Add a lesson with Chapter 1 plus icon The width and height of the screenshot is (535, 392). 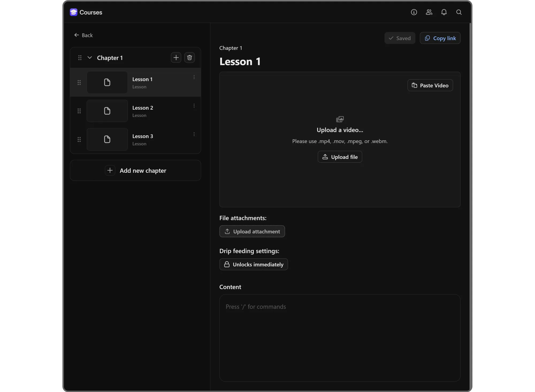click(x=176, y=58)
